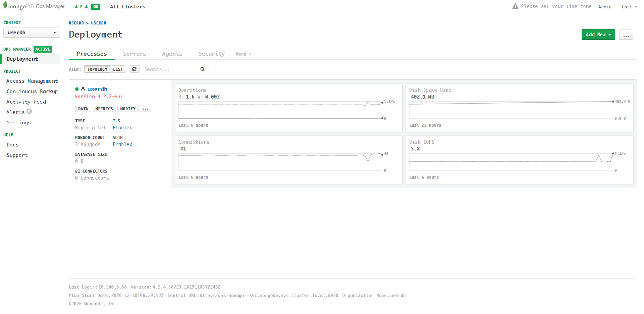
Task: Click the green health dot on the userdb cluster
Action: pos(77,89)
